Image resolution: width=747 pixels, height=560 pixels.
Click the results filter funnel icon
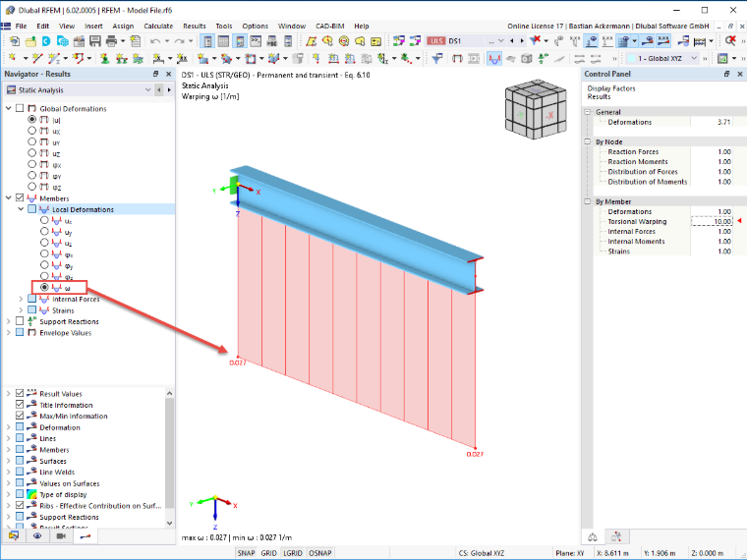tap(436, 58)
